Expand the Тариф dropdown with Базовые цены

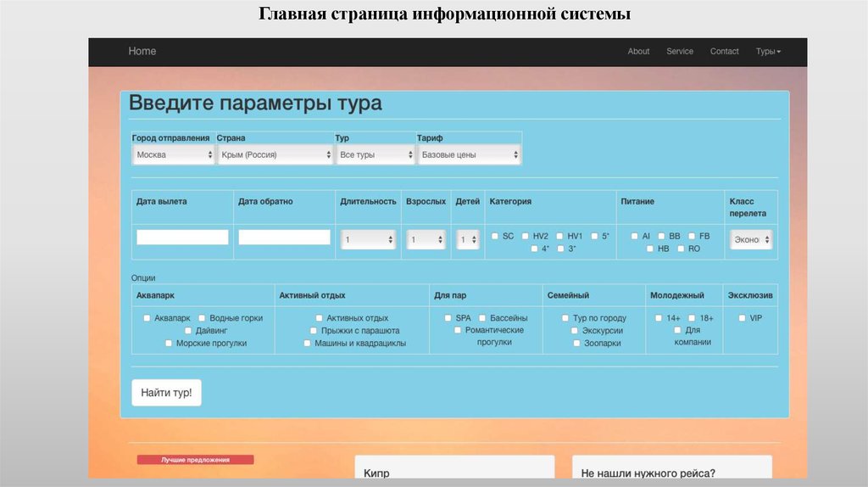click(469, 155)
